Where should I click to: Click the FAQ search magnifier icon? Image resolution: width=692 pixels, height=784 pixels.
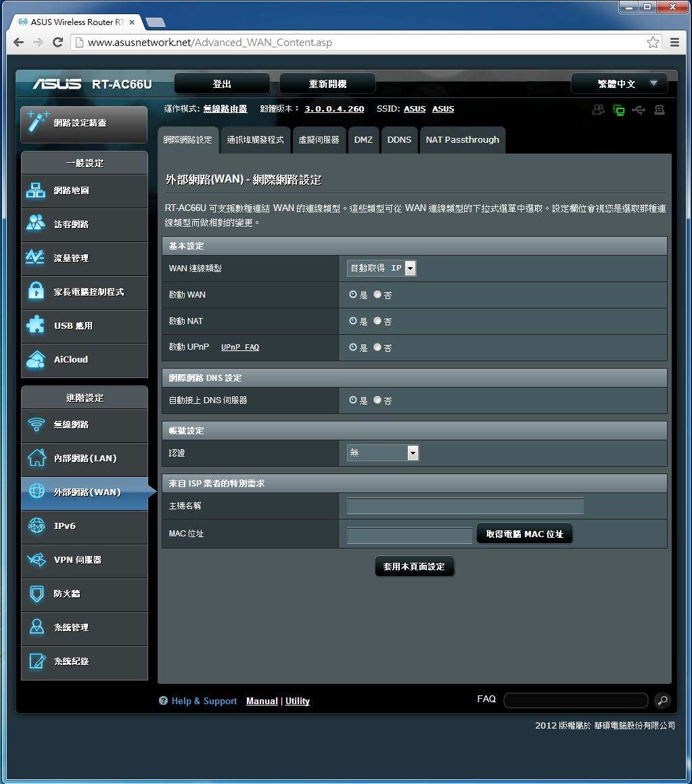coord(662,700)
